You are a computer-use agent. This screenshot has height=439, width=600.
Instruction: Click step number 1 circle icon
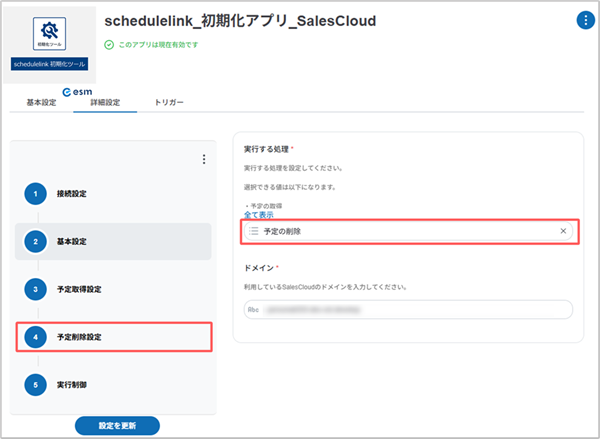pyautogui.click(x=35, y=193)
